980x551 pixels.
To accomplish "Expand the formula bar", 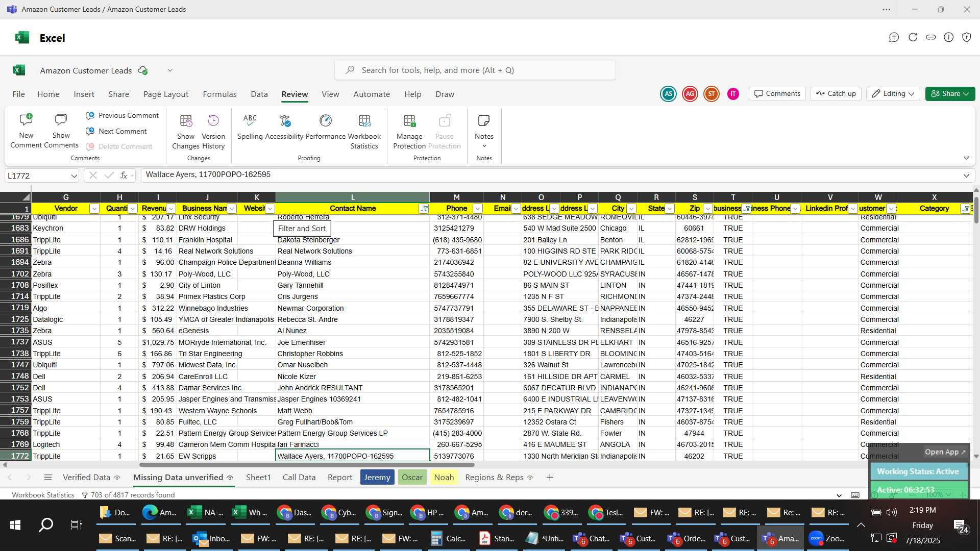I will click(x=966, y=176).
